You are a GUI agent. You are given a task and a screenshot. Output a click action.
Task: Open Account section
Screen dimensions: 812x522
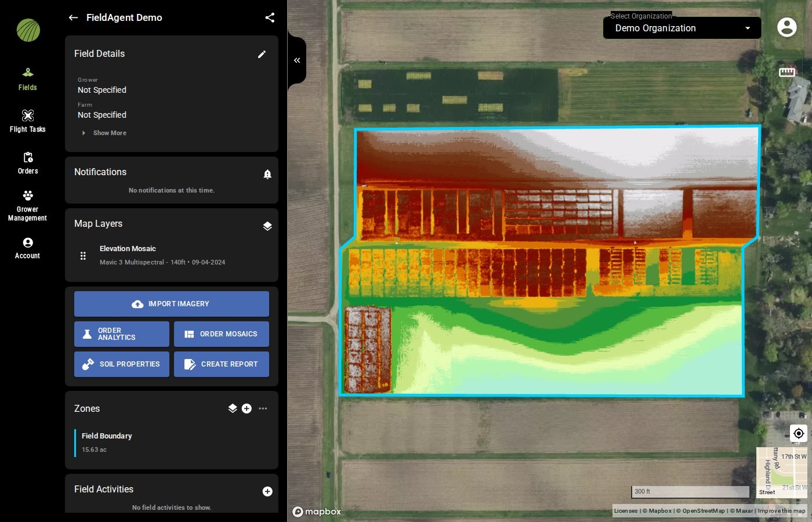point(28,248)
